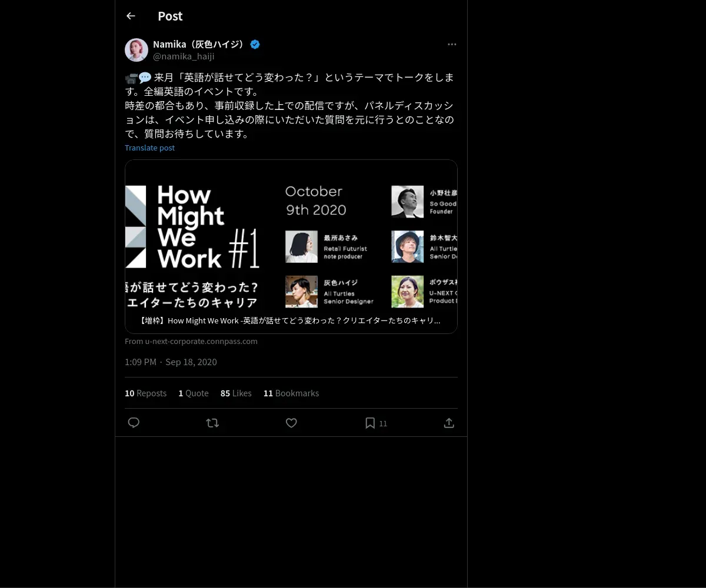Click the Namika（灰色ハイジ）display name
Screen dimensions: 706x588
[x=200, y=44]
